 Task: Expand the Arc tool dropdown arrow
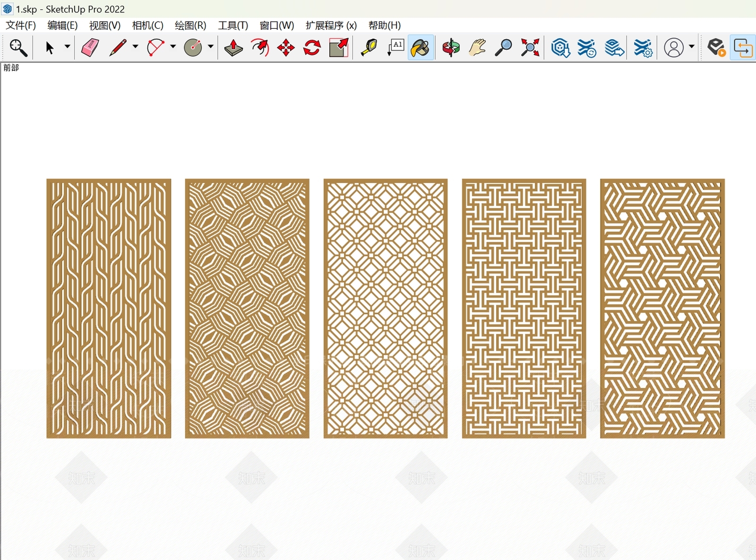(x=173, y=46)
